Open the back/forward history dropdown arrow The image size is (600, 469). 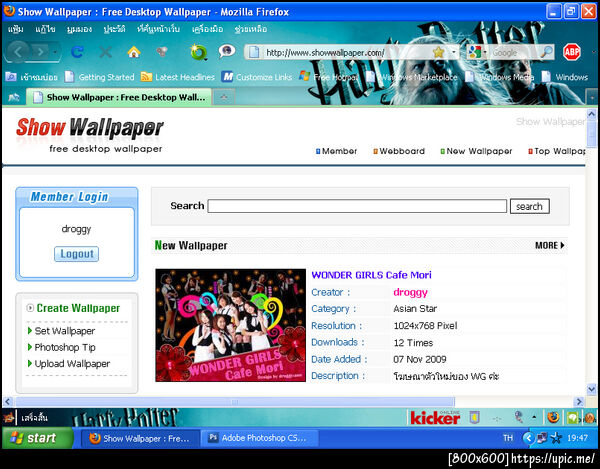(x=55, y=52)
